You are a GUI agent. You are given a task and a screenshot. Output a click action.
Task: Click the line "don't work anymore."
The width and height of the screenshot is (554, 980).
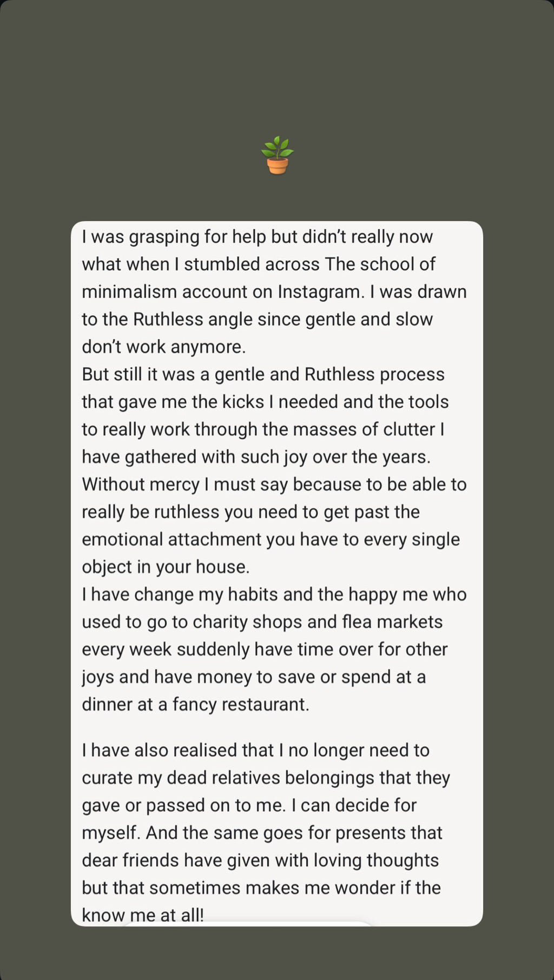[163, 347]
